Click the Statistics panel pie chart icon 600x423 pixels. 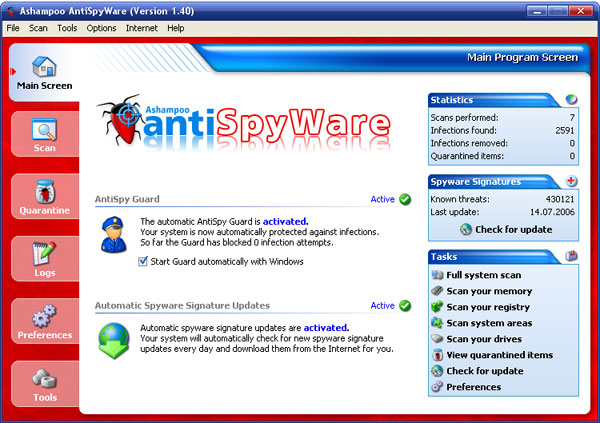(x=571, y=100)
